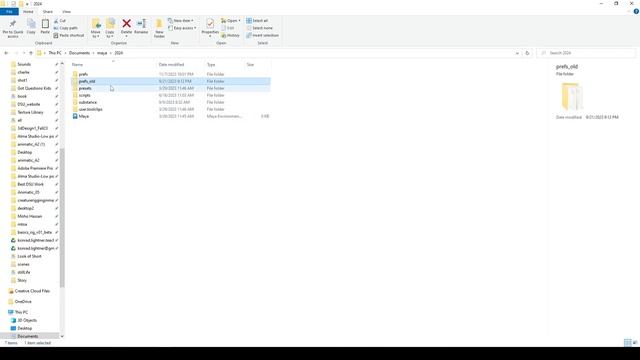Click maya in the address breadcrumb
This screenshot has width=640, height=360.
coord(102,53)
